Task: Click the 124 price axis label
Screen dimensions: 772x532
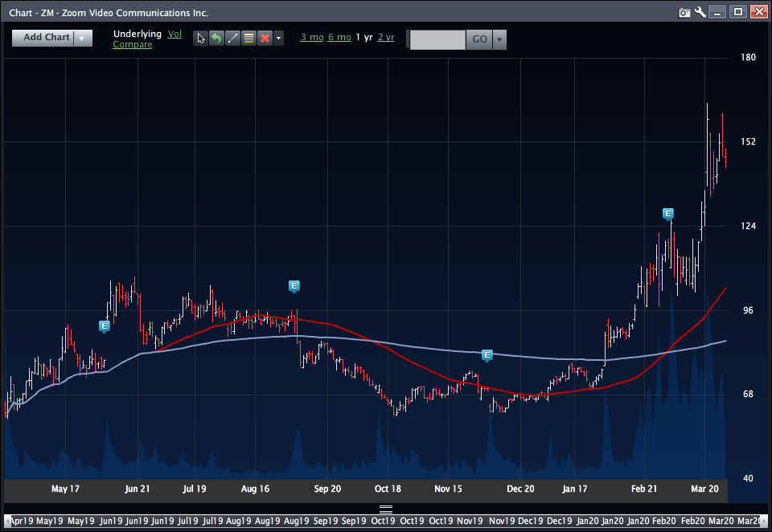Action: pyautogui.click(x=748, y=226)
